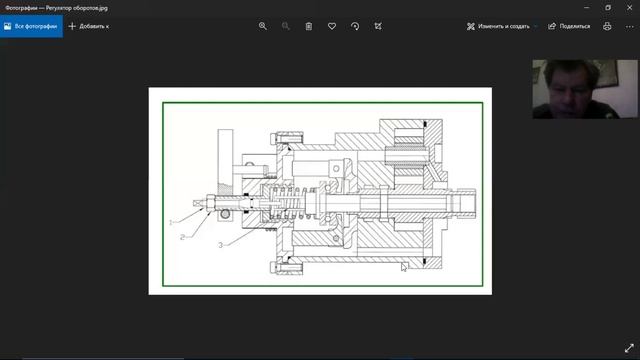Rotate the photo
The image size is (640, 360).
[x=355, y=26]
